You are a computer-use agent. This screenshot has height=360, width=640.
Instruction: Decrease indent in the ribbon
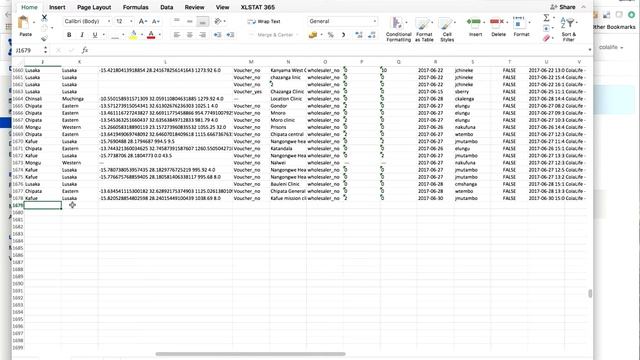tap(218, 35)
